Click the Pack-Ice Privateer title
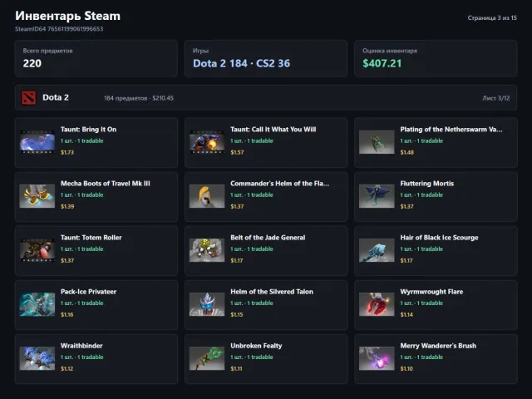Viewport: 532px width, 399px height. click(x=88, y=292)
